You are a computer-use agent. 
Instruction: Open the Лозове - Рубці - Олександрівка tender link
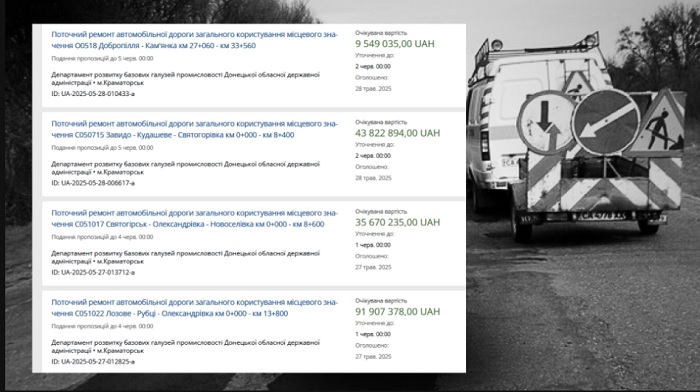pyautogui.click(x=194, y=308)
